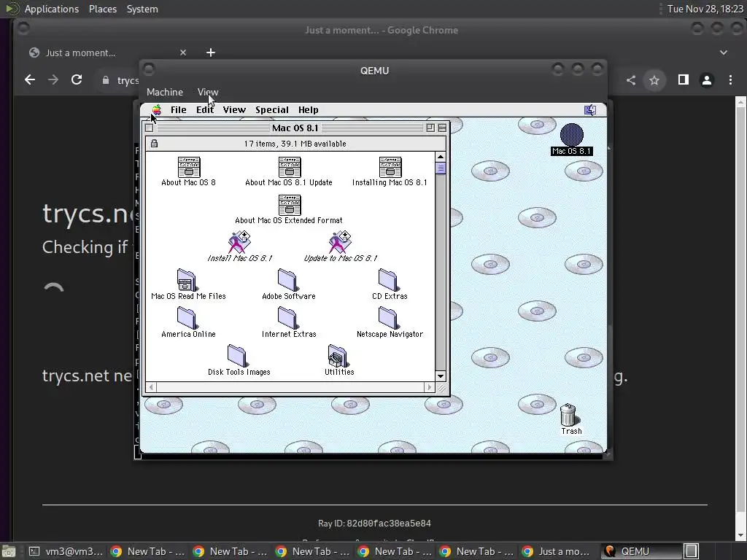747x560 pixels.
Task: Go back in Chrome
Action: coord(29,79)
